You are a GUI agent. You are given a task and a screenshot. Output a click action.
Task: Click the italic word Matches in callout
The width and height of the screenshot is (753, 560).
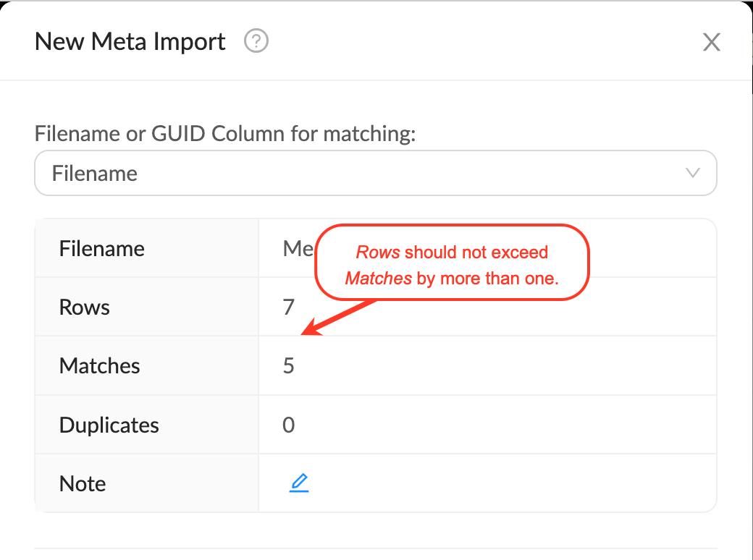coord(379,279)
